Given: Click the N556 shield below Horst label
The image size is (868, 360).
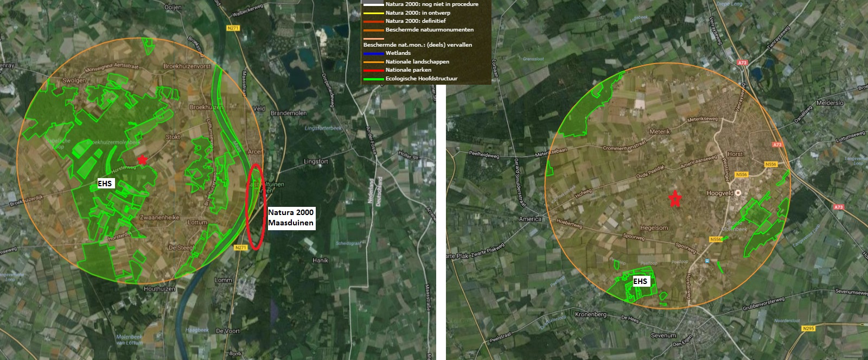Looking at the screenshot, I should coord(742,175).
